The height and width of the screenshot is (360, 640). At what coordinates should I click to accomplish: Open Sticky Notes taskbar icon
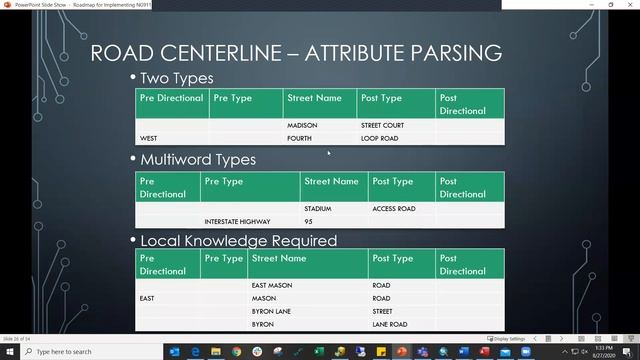point(381,351)
